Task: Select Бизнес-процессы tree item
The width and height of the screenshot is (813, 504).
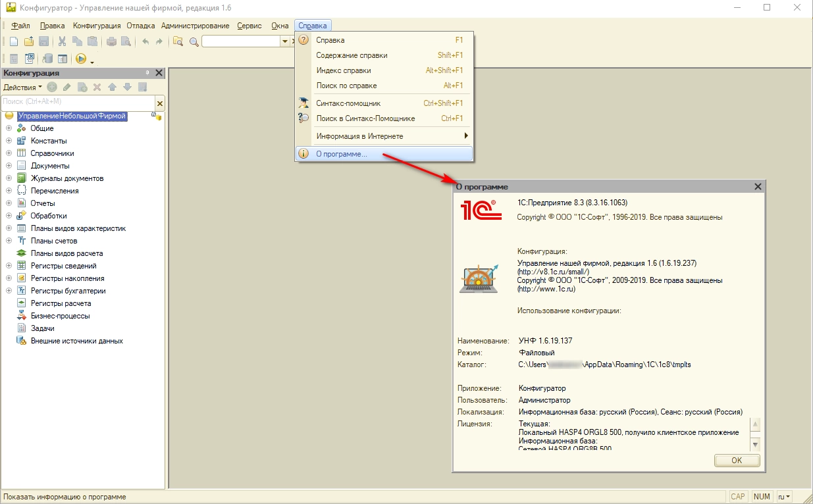Action: click(61, 316)
